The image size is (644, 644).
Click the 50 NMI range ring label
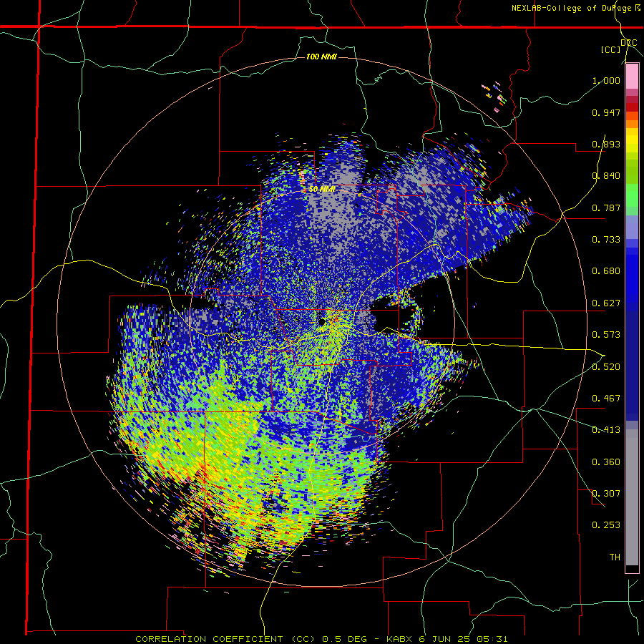pos(322,190)
